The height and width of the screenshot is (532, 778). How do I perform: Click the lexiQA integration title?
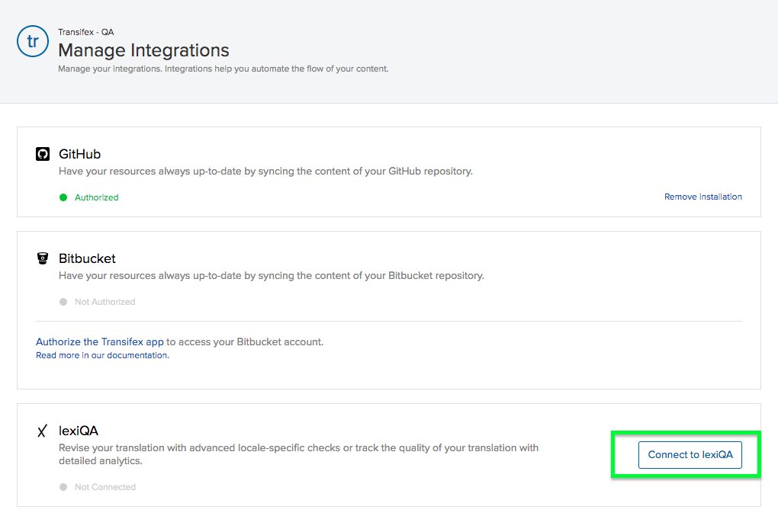point(79,431)
